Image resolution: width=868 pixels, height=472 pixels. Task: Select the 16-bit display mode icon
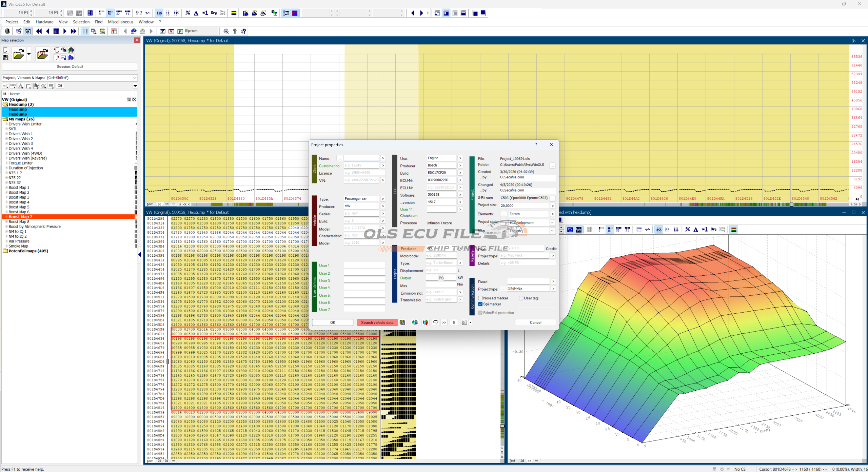110,13
